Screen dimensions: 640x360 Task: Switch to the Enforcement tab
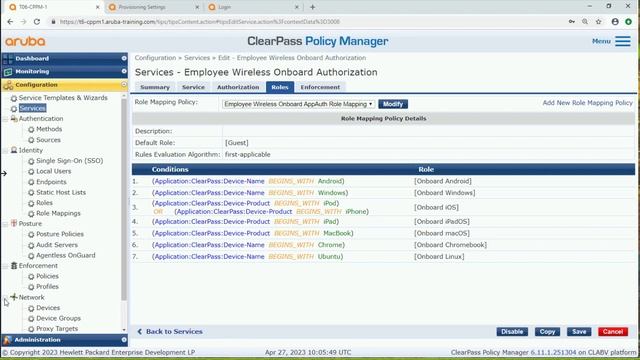click(x=320, y=87)
